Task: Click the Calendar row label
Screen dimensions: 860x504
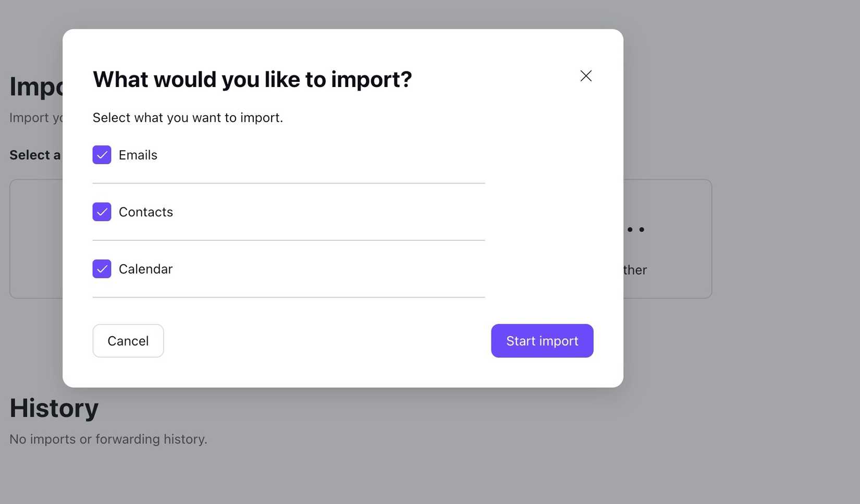Action: (x=145, y=269)
